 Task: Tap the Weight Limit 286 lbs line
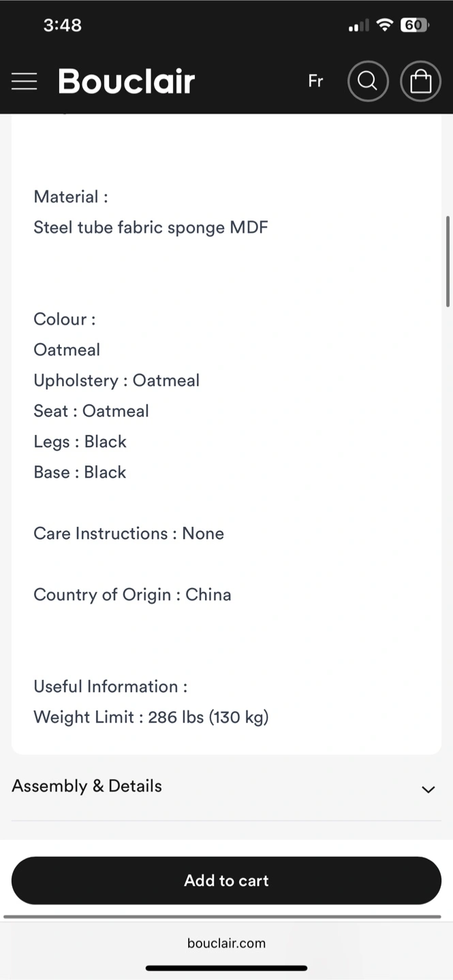151,717
